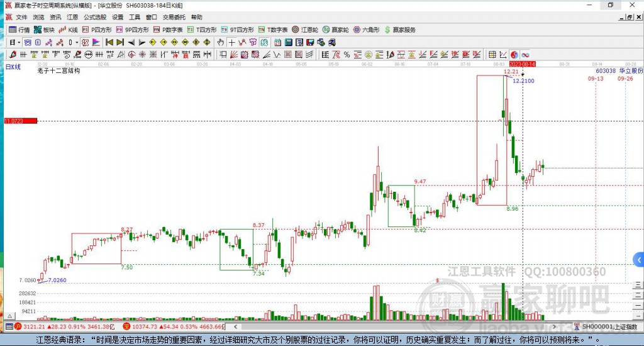Click the calendar icon in toolbar

(x=277, y=42)
